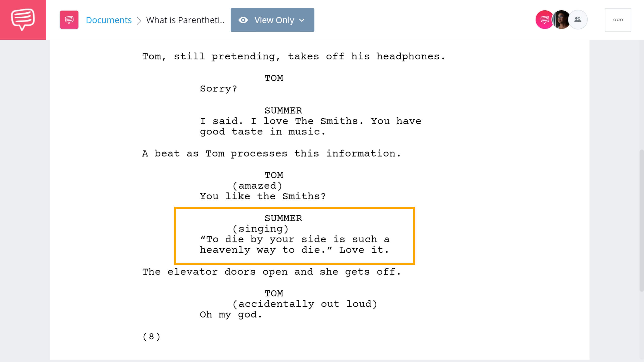Image resolution: width=644 pixels, height=362 pixels.
Task: Click the What is Parentheti.. breadcrumb
Action: point(185,20)
